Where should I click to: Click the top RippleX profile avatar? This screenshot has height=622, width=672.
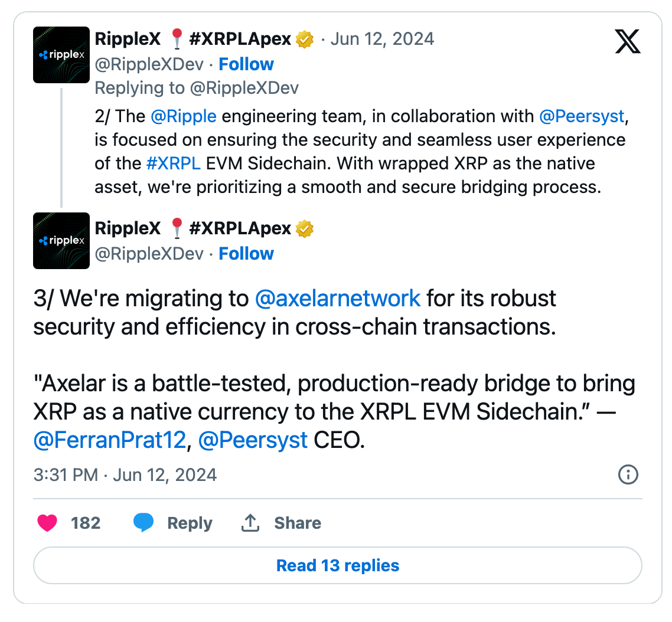coord(61,55)
